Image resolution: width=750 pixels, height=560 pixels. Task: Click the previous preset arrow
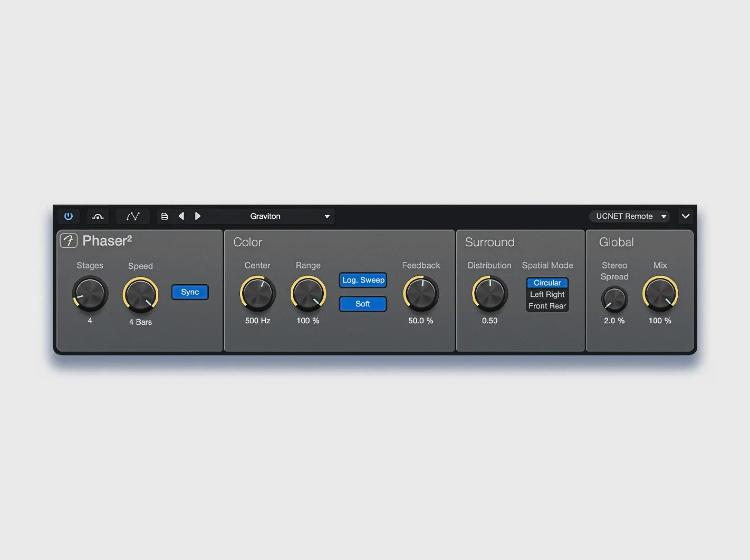181,216
